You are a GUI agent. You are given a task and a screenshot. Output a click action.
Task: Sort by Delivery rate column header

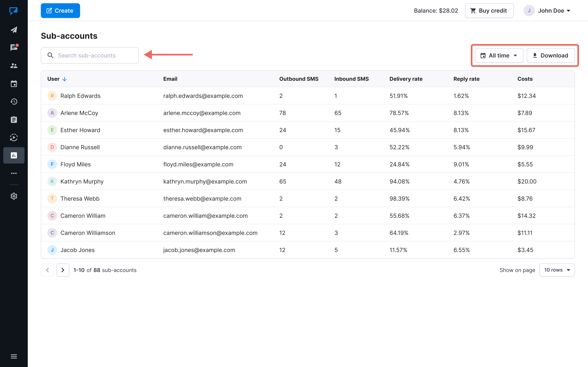[x=406, y=79]
